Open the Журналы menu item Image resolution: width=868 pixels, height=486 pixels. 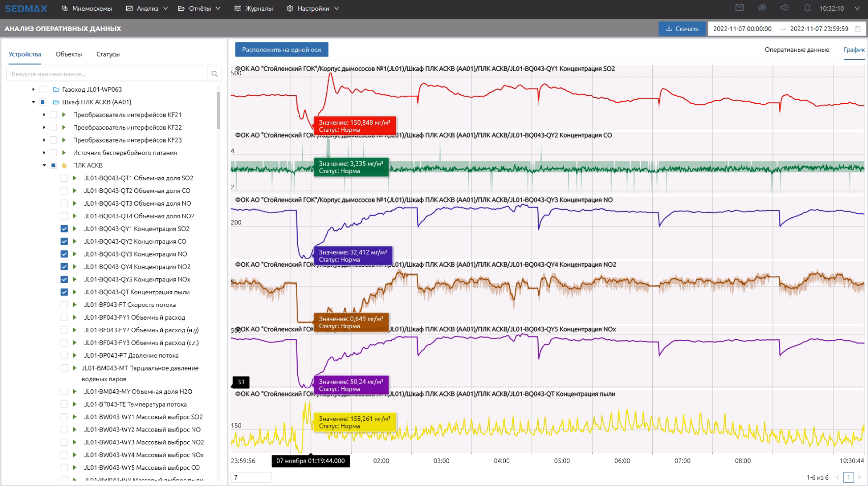[254, 9]
